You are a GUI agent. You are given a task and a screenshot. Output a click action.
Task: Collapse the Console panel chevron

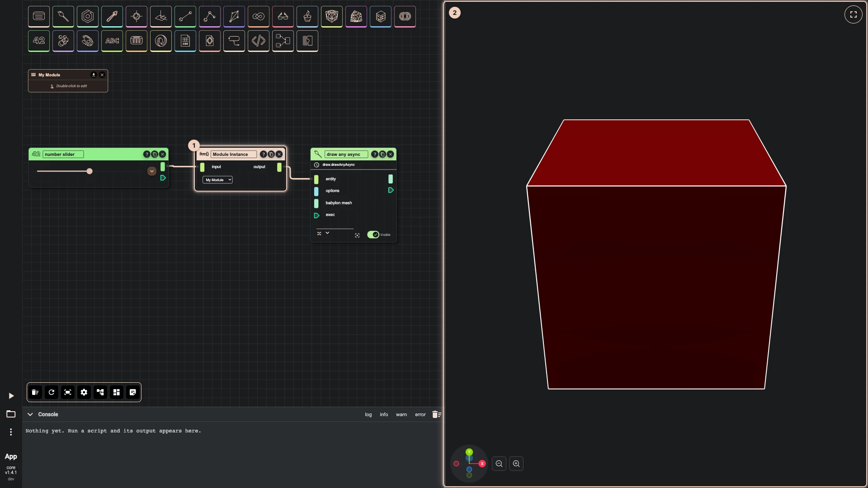(x=30, y=414)
